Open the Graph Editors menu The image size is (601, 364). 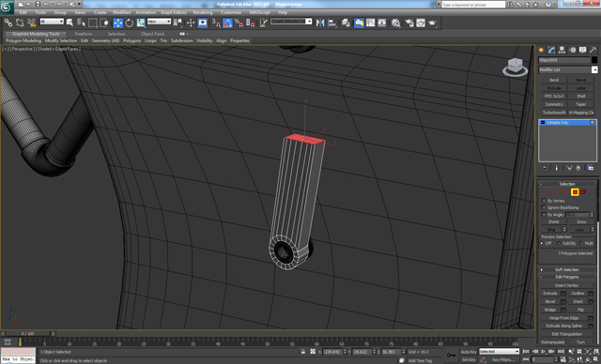pos(173,12)
